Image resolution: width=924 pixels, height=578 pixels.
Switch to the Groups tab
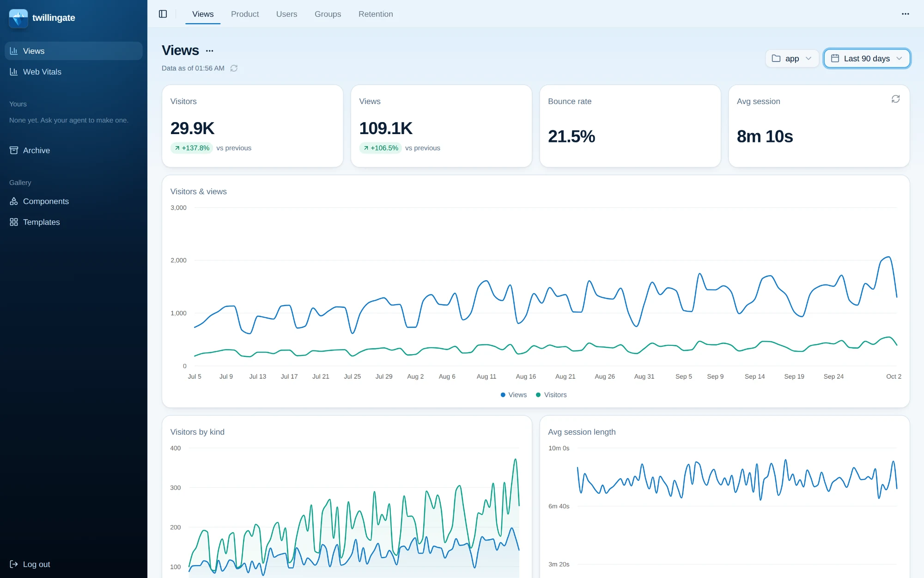tap(328, 14)
